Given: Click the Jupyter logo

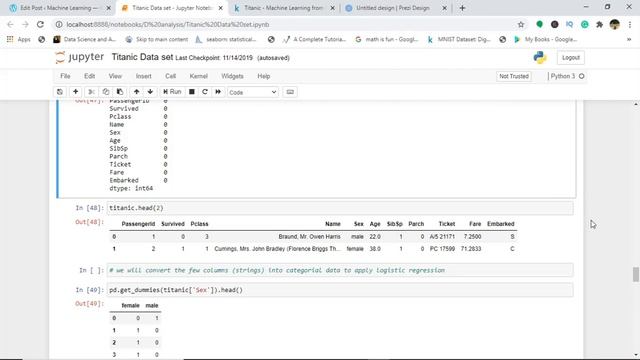Looking at the screenshot, I should tap(80, 57).
